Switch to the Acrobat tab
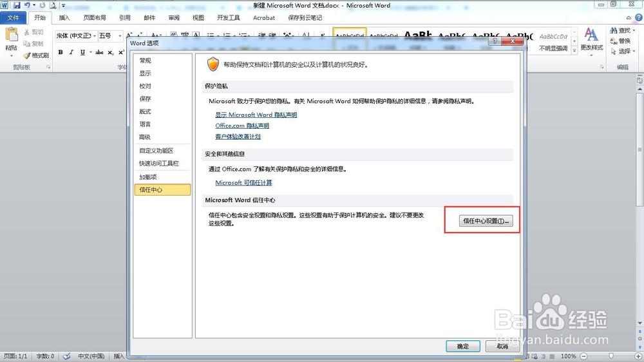 point(264,17)
